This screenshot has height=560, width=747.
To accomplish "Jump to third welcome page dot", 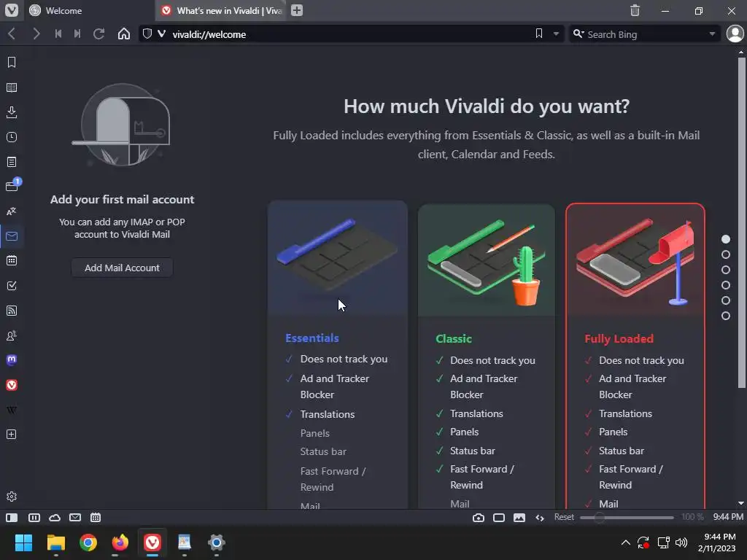I will [726, 270].
